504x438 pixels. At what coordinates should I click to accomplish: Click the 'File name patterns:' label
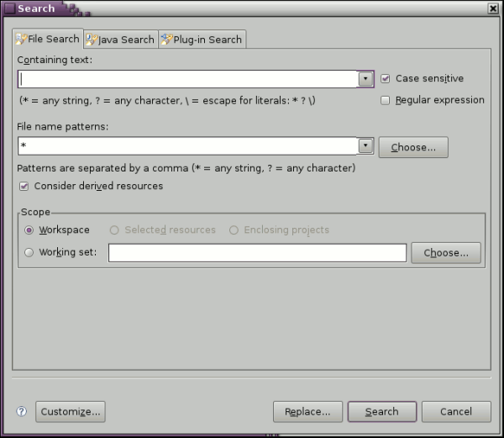(63, 126)
